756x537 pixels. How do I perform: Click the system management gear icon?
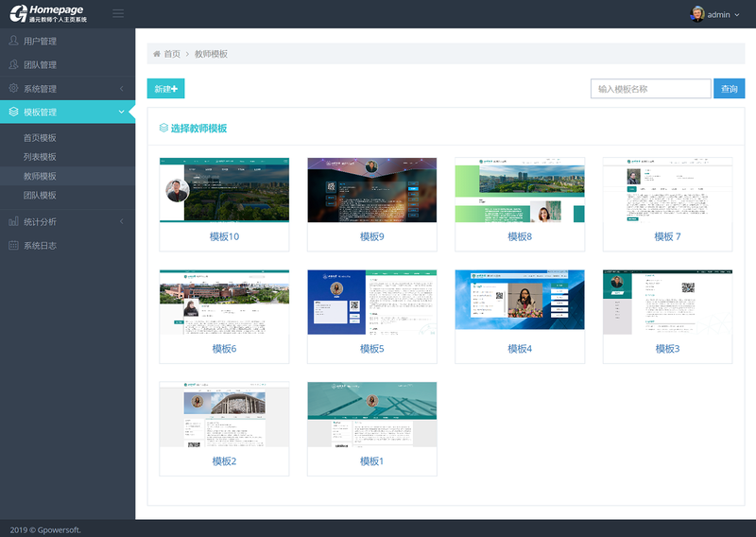[x=13, y=89]
